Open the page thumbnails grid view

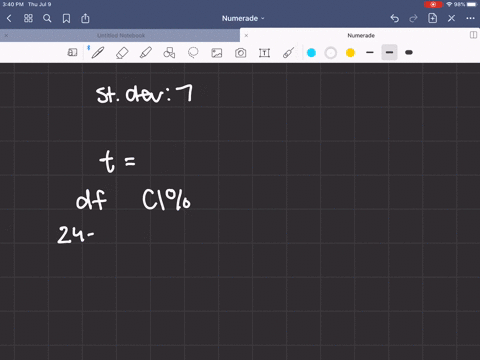coord(28,18)
